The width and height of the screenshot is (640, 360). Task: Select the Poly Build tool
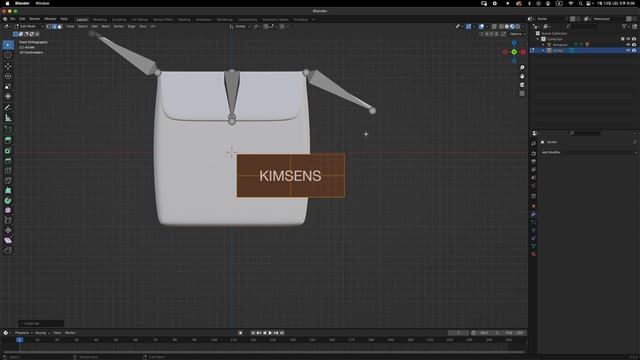click(8, 191)
